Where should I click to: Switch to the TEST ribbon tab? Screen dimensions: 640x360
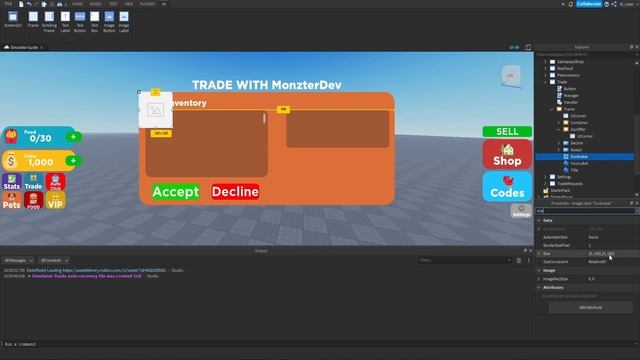pyautogui.click(x=113, y=4)
